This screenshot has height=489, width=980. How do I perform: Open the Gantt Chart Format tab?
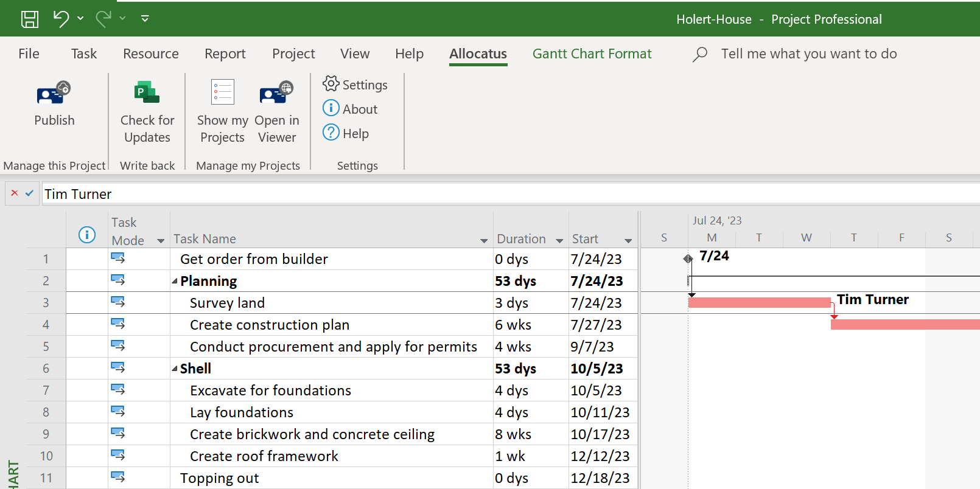coord(592,54)
